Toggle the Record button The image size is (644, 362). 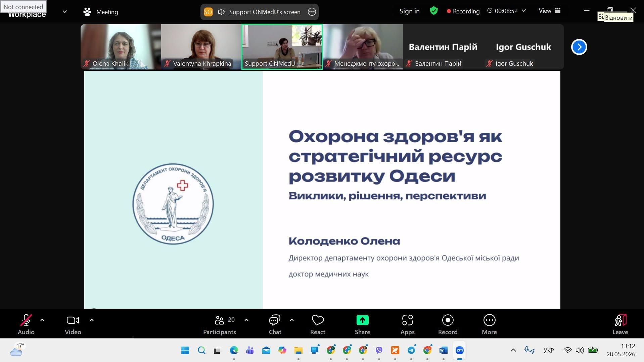[x=448, y=324]
